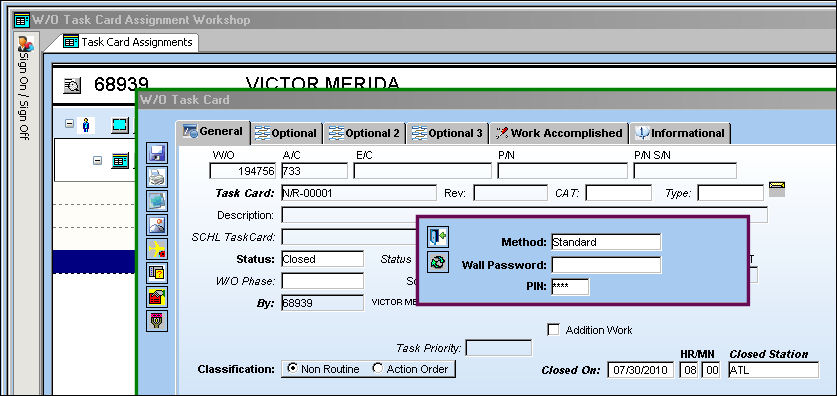Viewport: 837px width, 396px height.
Task: Click the search icon left of 68939
Action: (x=72, y=85)
